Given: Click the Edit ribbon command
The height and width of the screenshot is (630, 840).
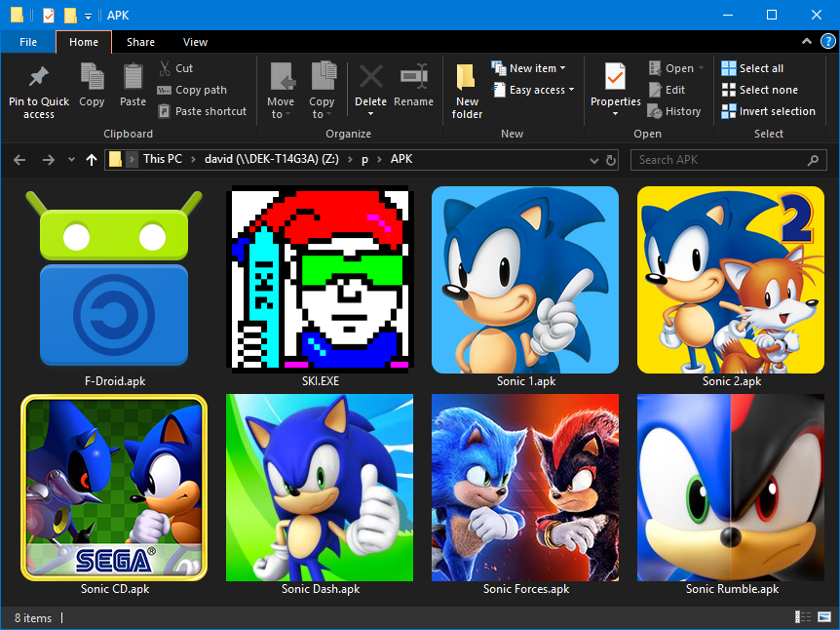Looking at the screenshot, I should [x=667, y=90].
